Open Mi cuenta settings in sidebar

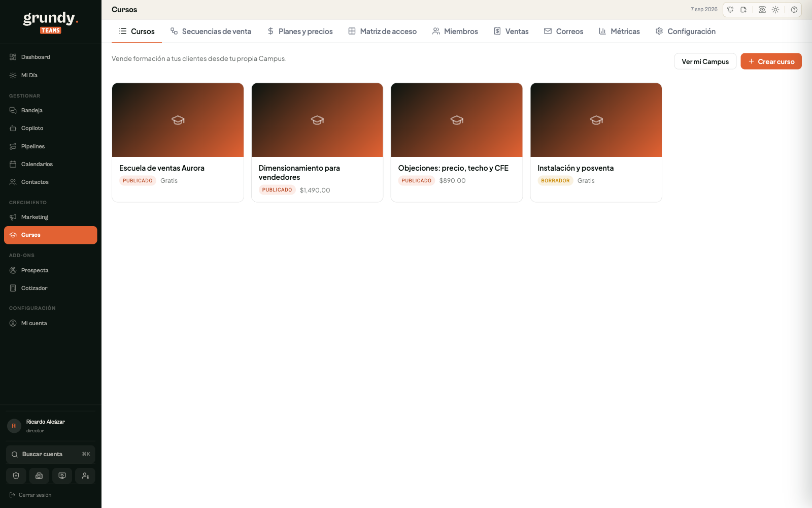point(50,323)
